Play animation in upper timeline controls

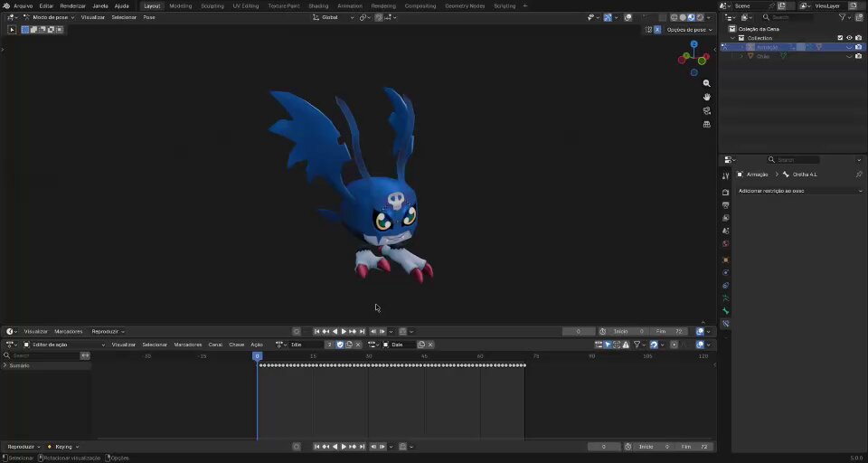pyautogui.click(x=344, y=332)
